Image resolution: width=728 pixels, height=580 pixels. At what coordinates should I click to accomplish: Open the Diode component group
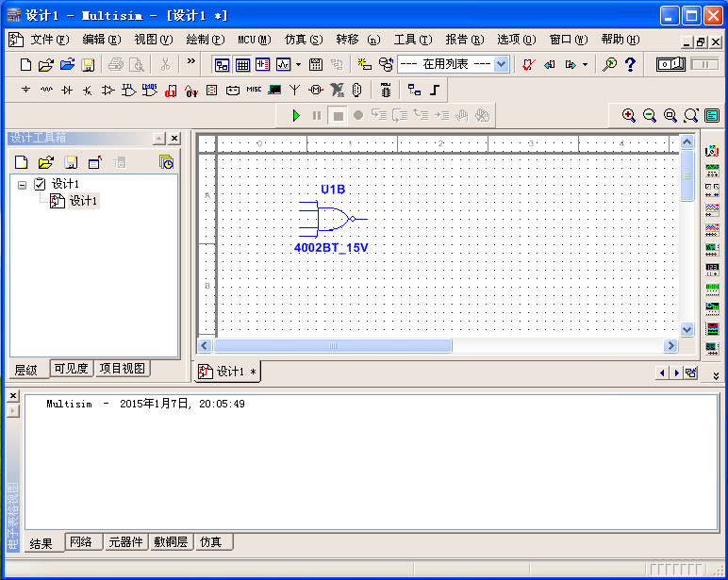tap(67, 90)
